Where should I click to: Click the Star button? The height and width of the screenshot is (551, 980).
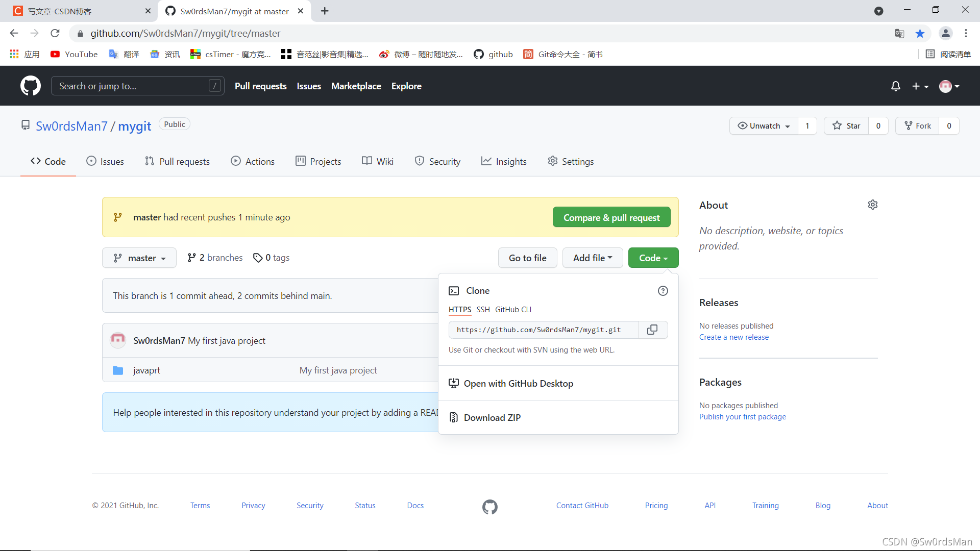[x=846, y=126]
